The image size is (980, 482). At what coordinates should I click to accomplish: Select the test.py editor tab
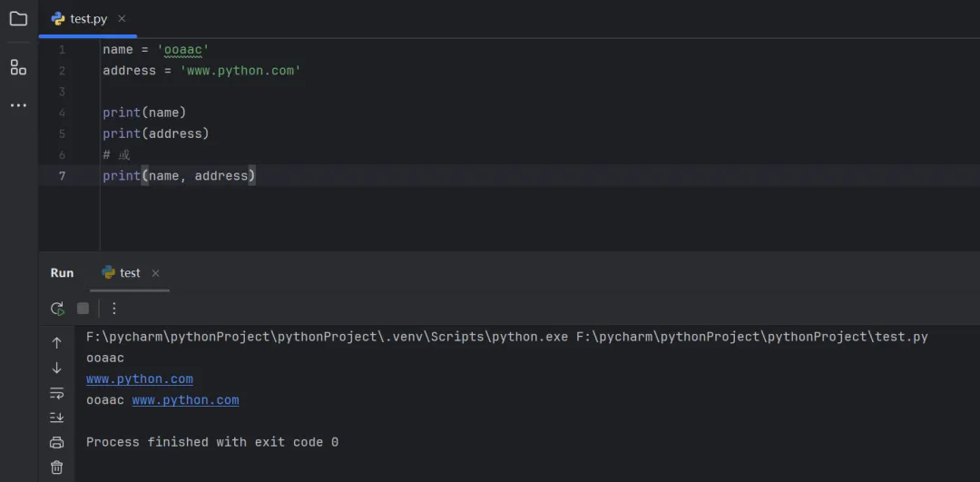coord(87,19)
